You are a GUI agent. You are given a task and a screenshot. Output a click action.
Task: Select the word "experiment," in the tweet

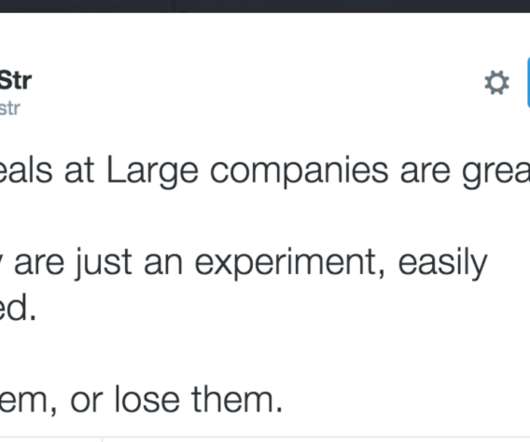click(290, 264)
